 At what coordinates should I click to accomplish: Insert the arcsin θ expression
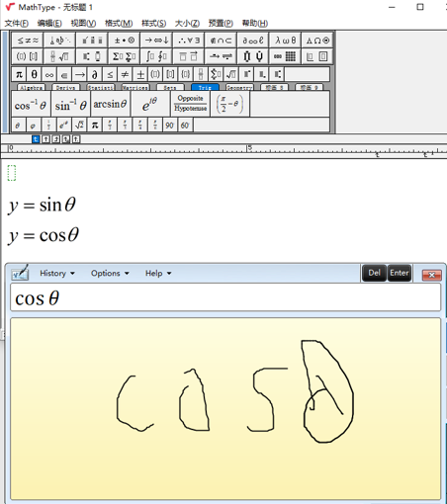point(110,104)
